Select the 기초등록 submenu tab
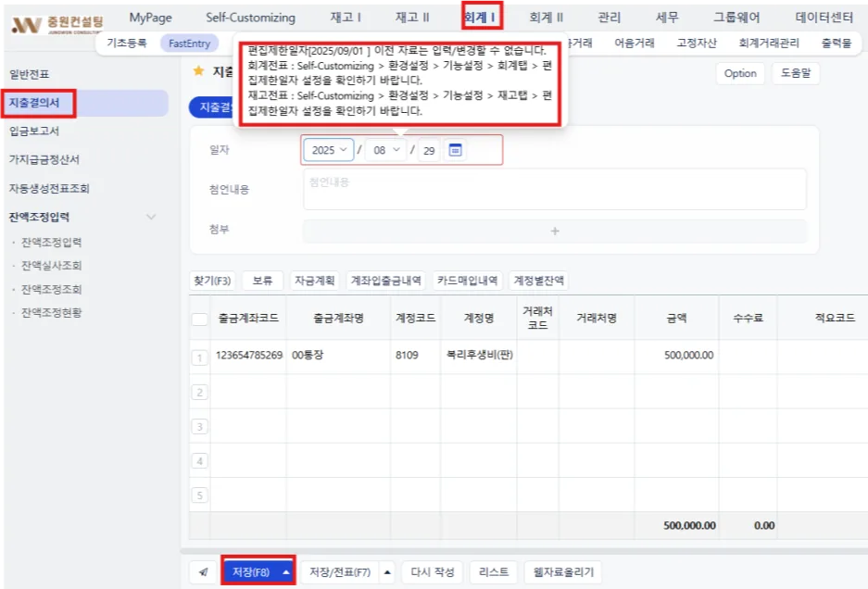Screen dimensions: 868x589 pyautogui.click(x=127, y=44)
